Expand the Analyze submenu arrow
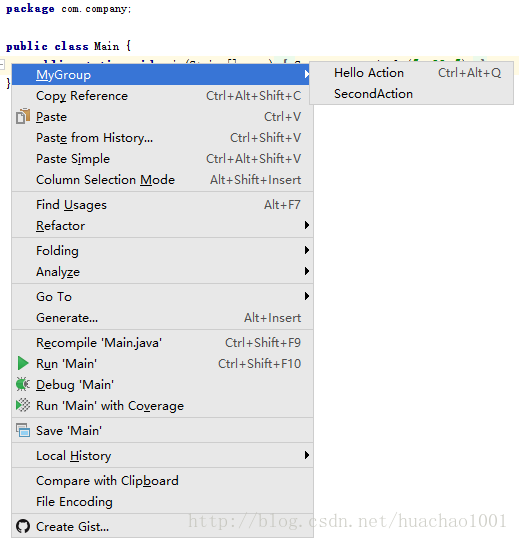The width and height of the screenshot is (519, 541). (x=306, y=271)
